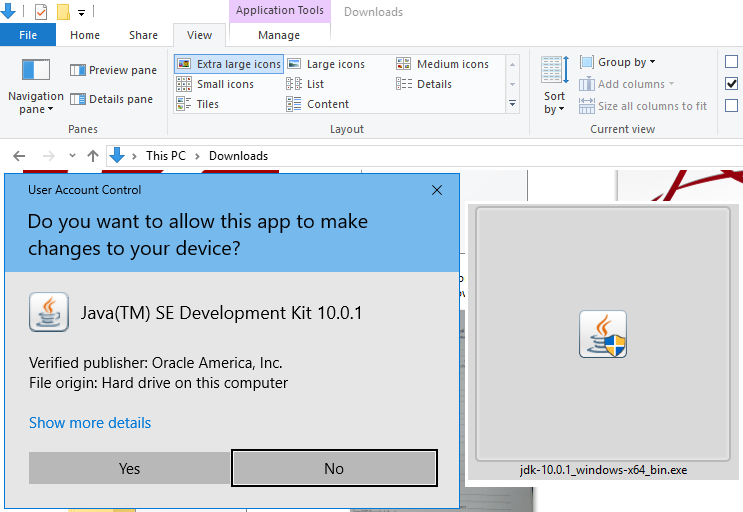Open the File tab
The image size is (743, 512).
point(28,35)
